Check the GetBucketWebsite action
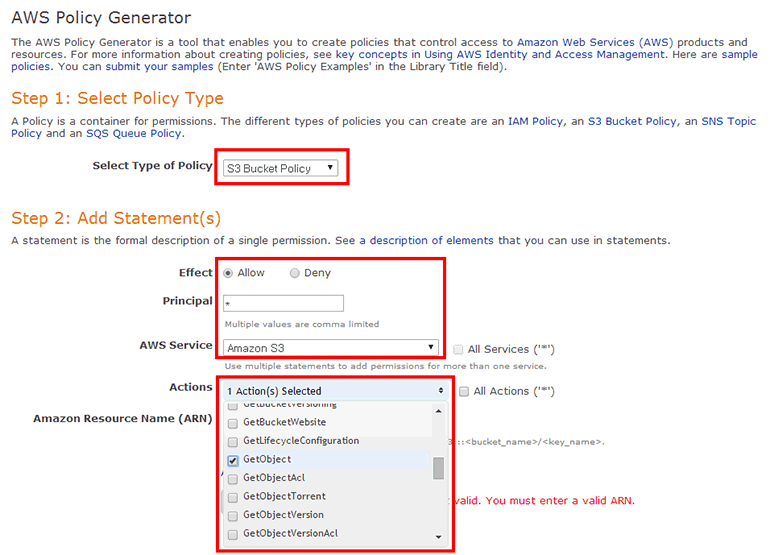 233,423
